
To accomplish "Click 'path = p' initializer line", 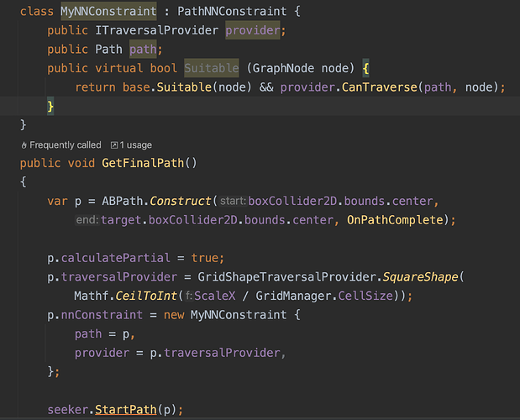I will tap(104, 333).
